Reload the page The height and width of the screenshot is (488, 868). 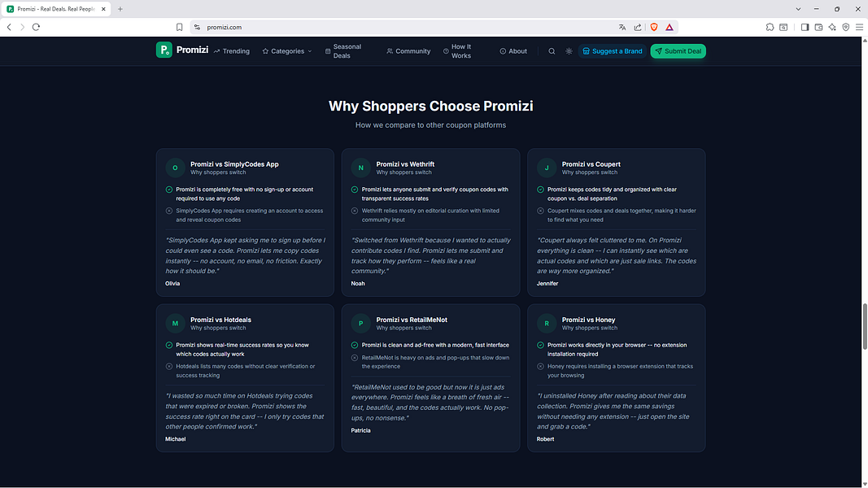click(36, 27)
